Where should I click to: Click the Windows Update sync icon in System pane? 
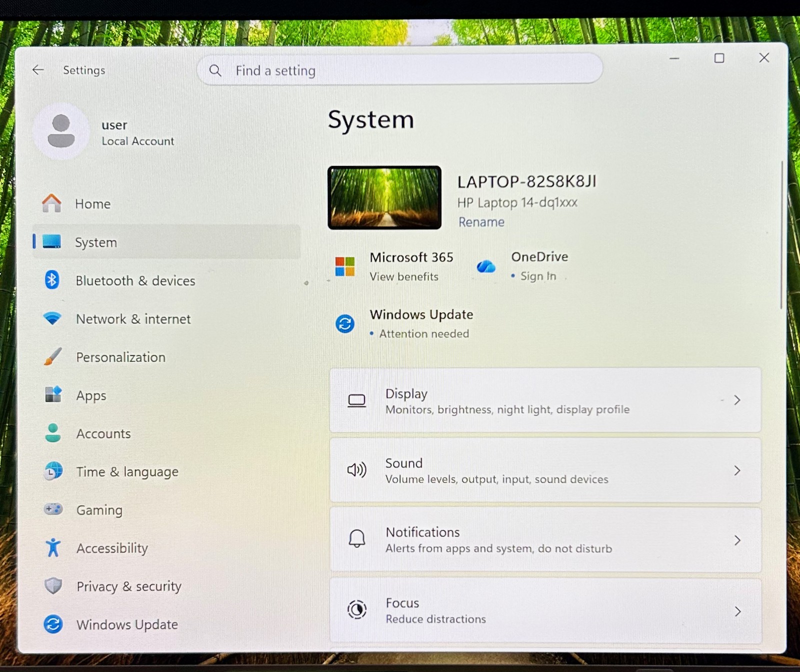(345, 323)
